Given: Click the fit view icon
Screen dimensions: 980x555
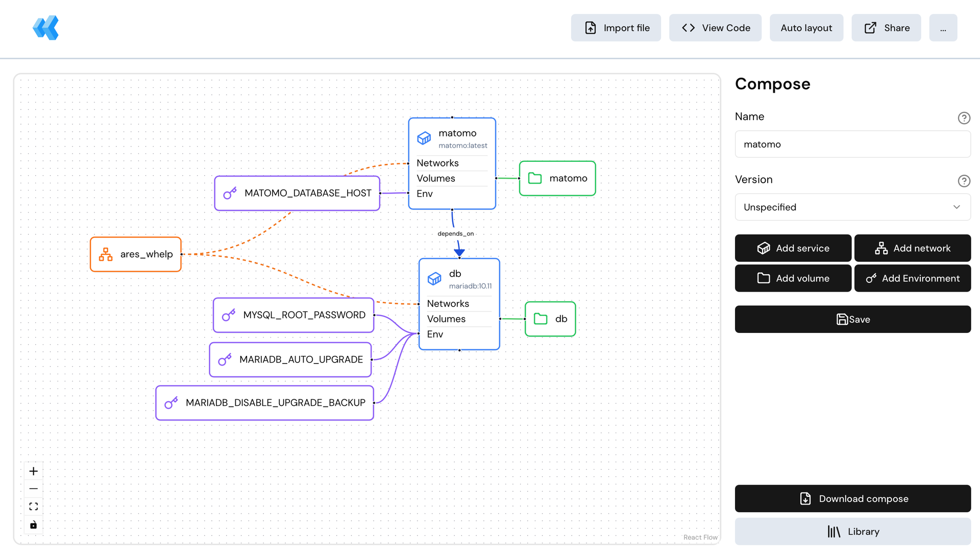Looking at the screenshot, I should (34, 507).
